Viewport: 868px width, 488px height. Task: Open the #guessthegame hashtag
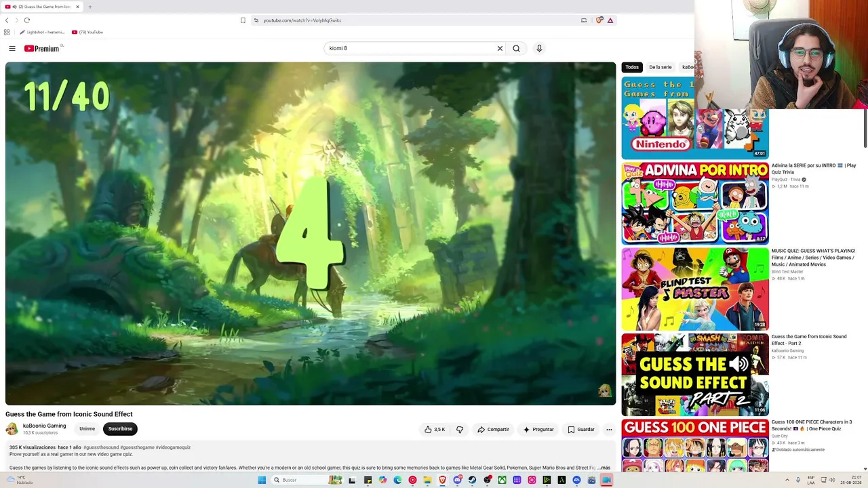coord(137,447)
